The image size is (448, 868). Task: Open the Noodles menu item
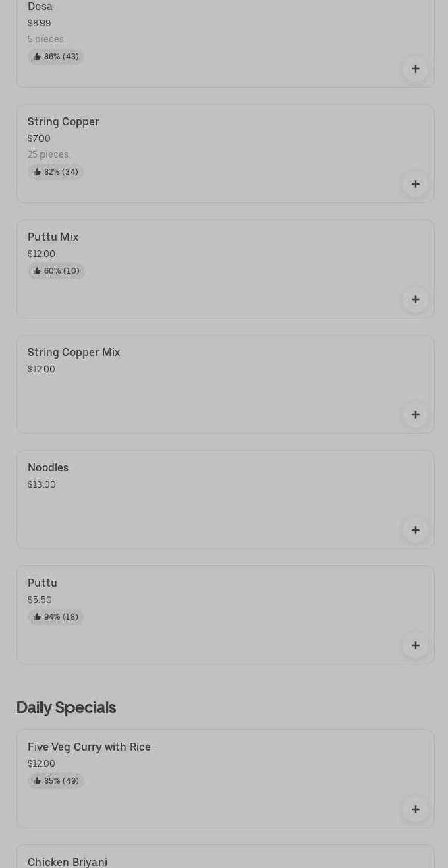coord(48,468)
